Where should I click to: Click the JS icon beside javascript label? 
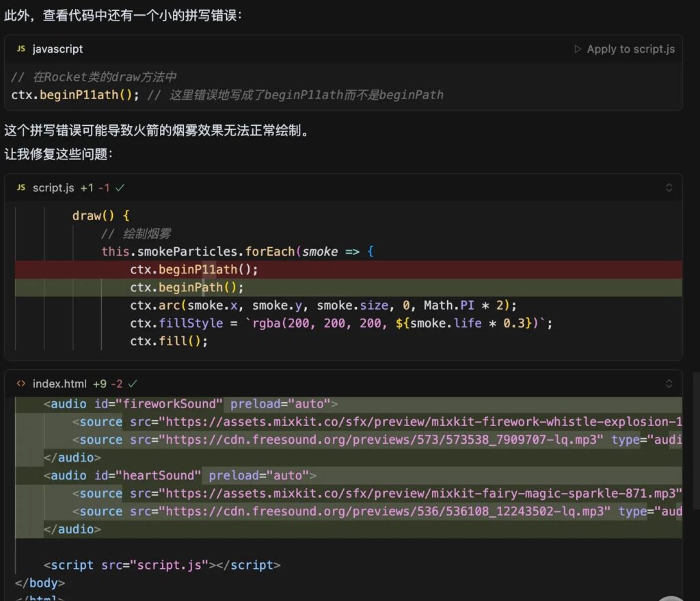[x=21, y=49]
